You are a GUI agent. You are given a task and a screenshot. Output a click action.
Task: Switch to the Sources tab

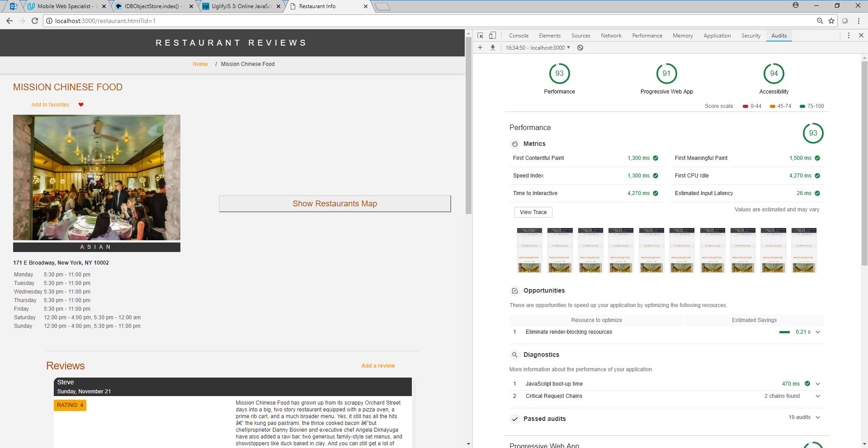[x=581, y=36]
